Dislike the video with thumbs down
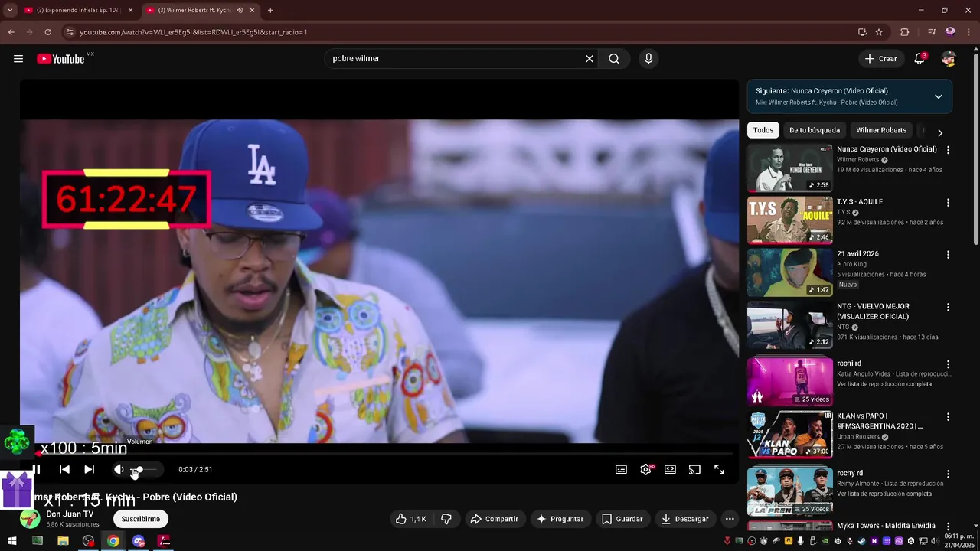Screen dimensions: 980x551 point(446,519)
